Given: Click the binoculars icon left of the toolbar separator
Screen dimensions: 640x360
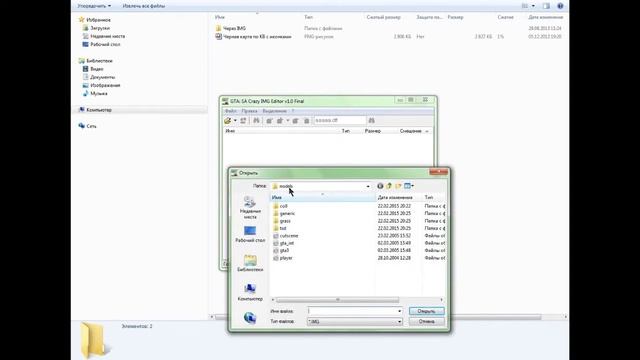Looking at the screenshot, I should (256, 120).
